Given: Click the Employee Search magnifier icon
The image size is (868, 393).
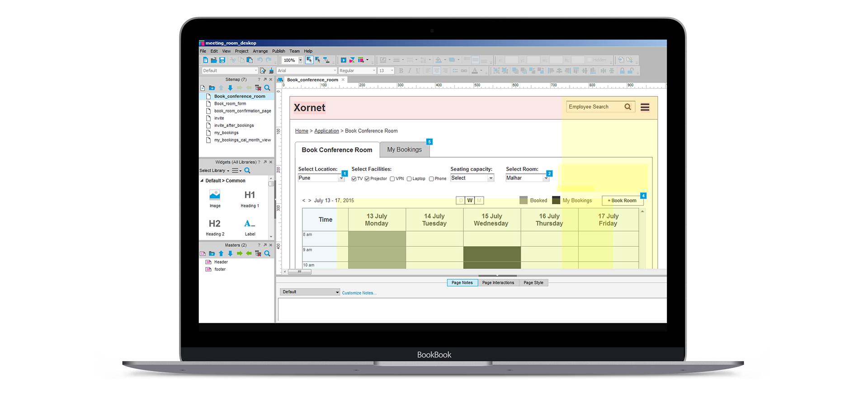Looking at the screenshot, I should 627,107.
